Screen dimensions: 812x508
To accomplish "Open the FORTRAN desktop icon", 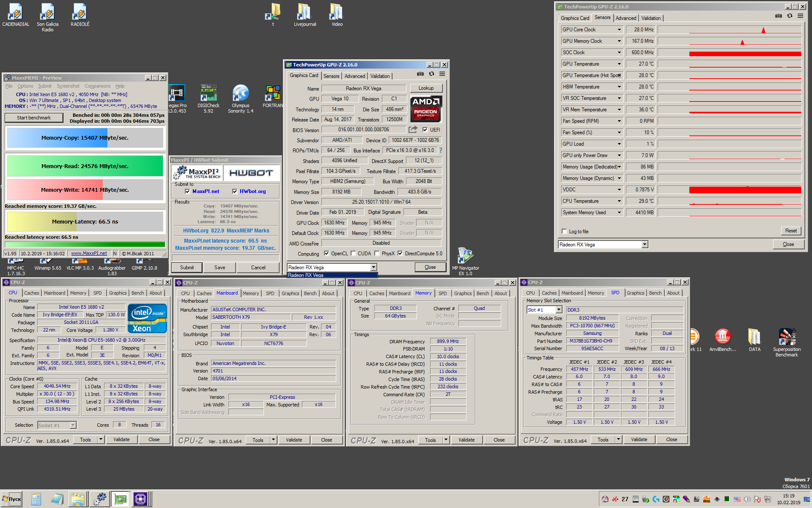I will tap(273, 97).
